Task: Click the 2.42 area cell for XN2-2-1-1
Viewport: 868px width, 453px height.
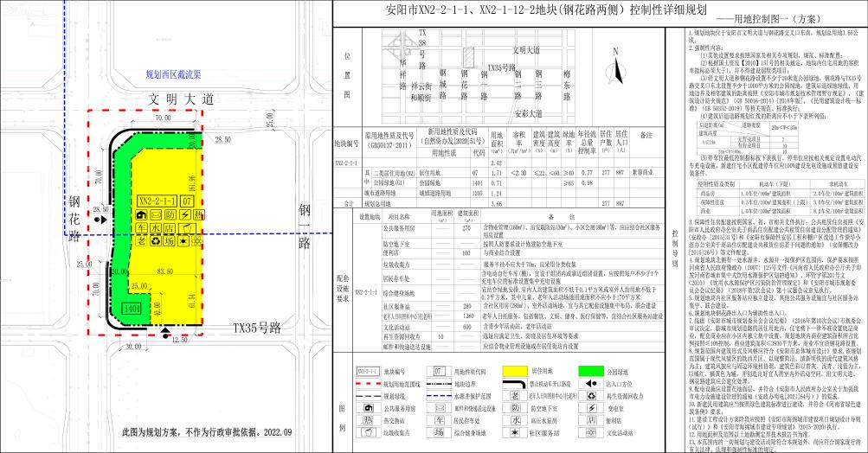Action: pos(497,163)
